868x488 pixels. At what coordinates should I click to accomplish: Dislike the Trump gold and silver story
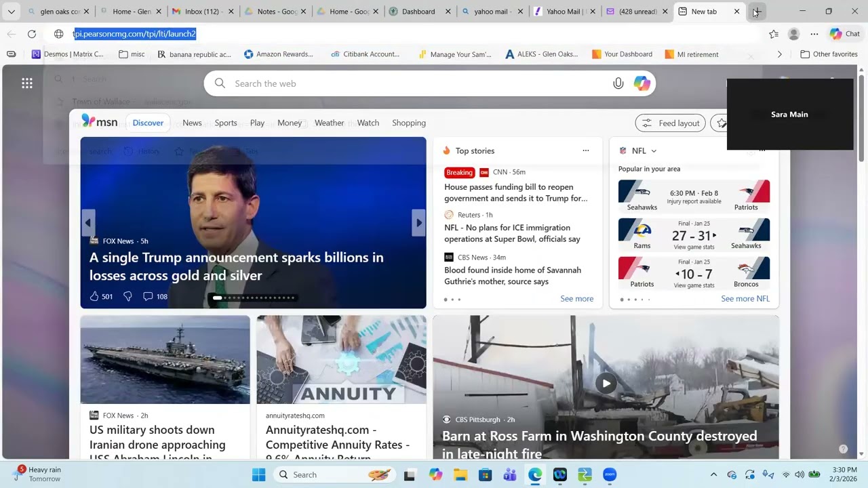[x=127, y=296]
